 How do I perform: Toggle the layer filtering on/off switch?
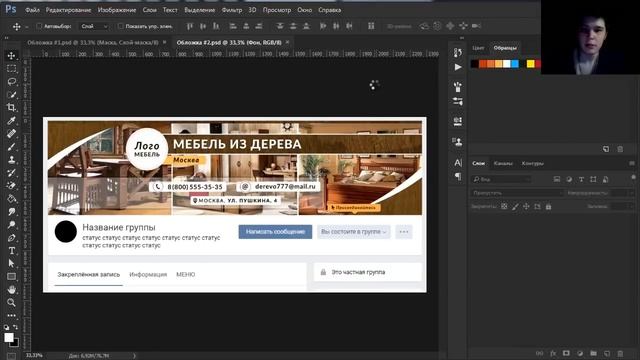tap(633, 178)
